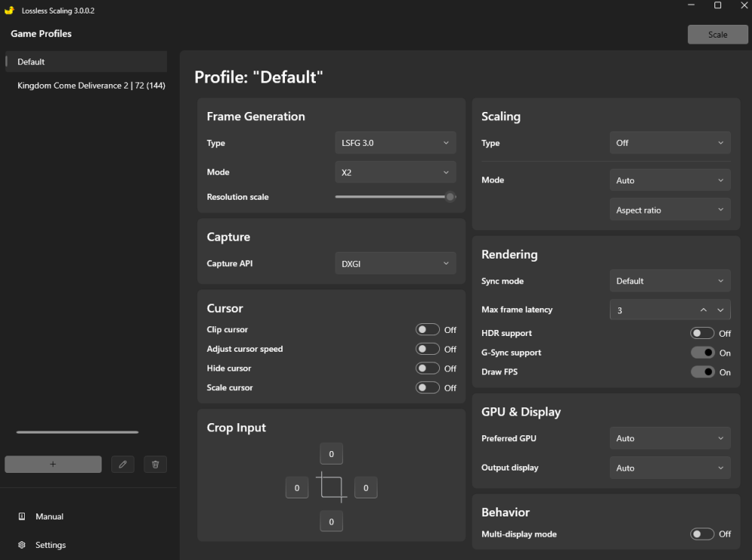Open the Manual link
The image size is (752, 560).
(49, 516)
